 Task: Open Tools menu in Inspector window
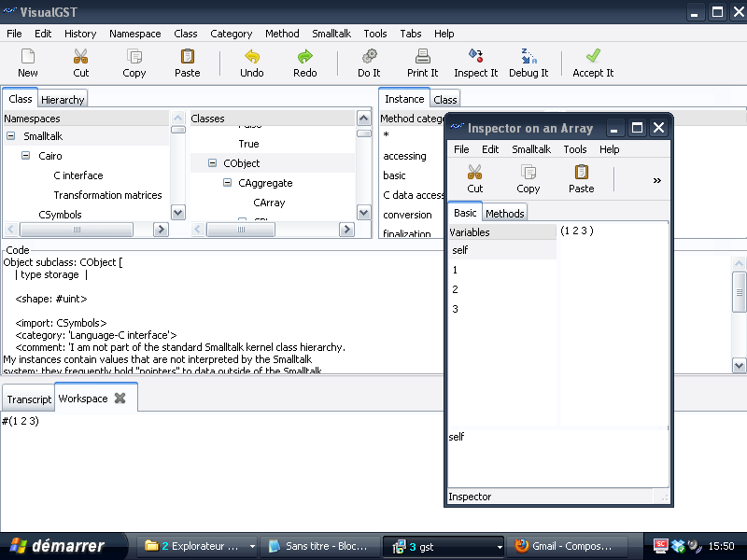pos(575,149)
